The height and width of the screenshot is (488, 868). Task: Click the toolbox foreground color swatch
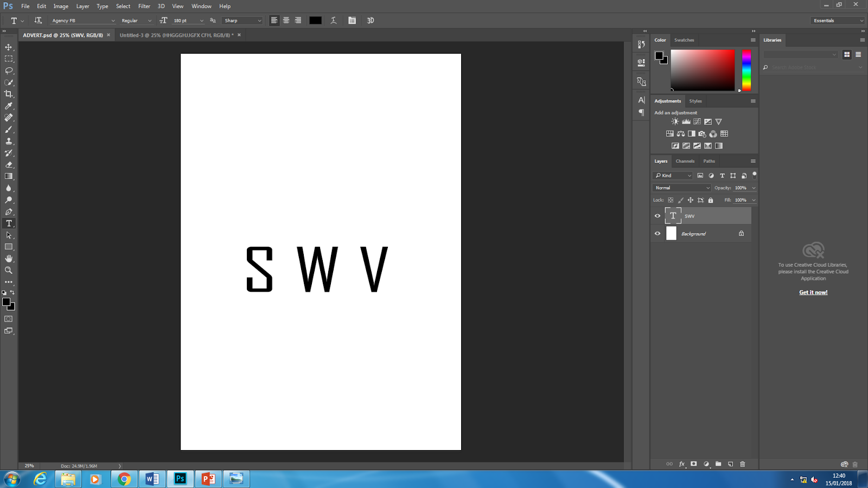6,302
